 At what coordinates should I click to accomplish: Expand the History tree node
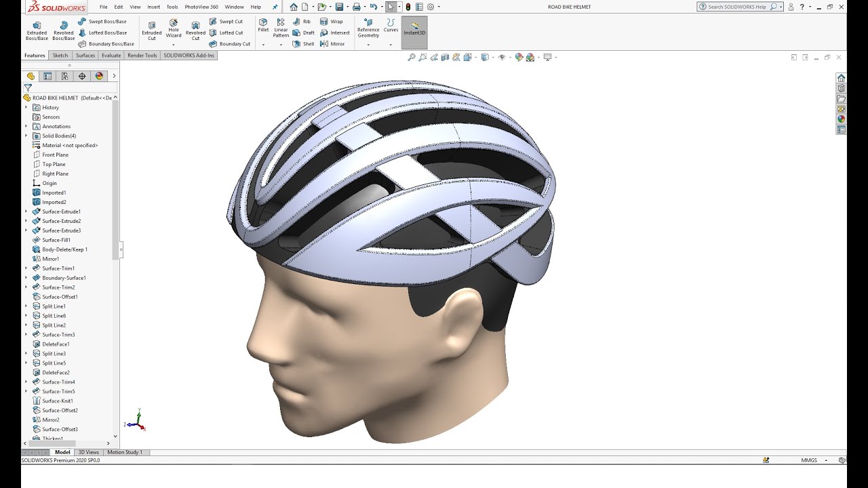tap(26, 107)
